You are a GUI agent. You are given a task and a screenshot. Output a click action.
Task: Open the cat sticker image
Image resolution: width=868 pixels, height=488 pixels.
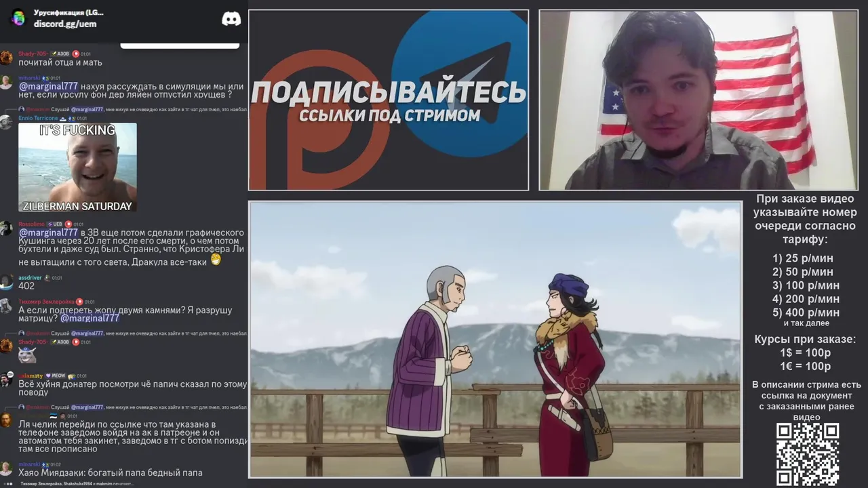(x=27, y=354)
